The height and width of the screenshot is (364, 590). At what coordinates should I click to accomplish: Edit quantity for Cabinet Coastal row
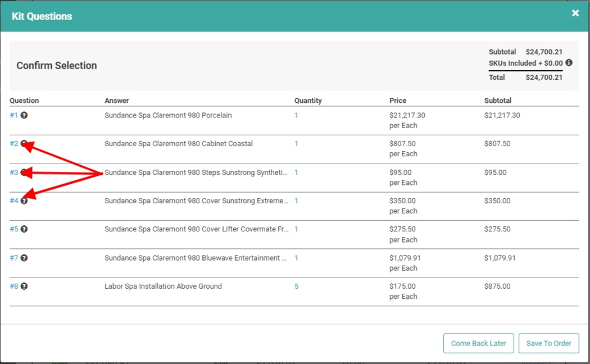coord(296,144)
